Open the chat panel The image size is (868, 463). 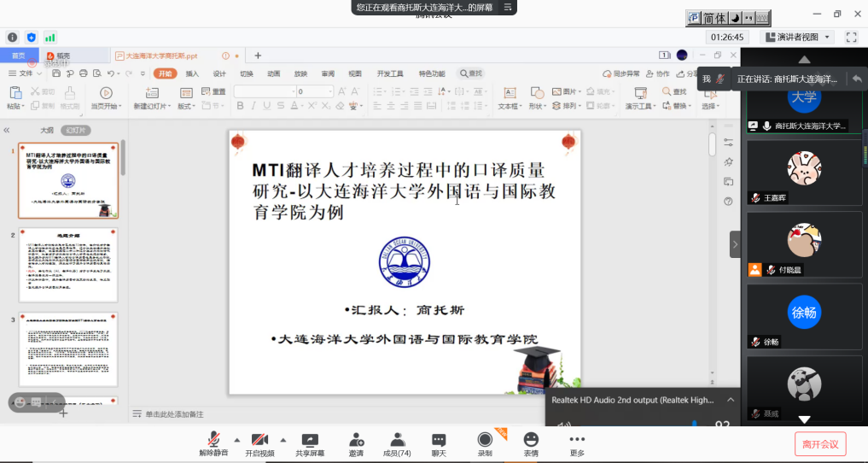(439, 444)
